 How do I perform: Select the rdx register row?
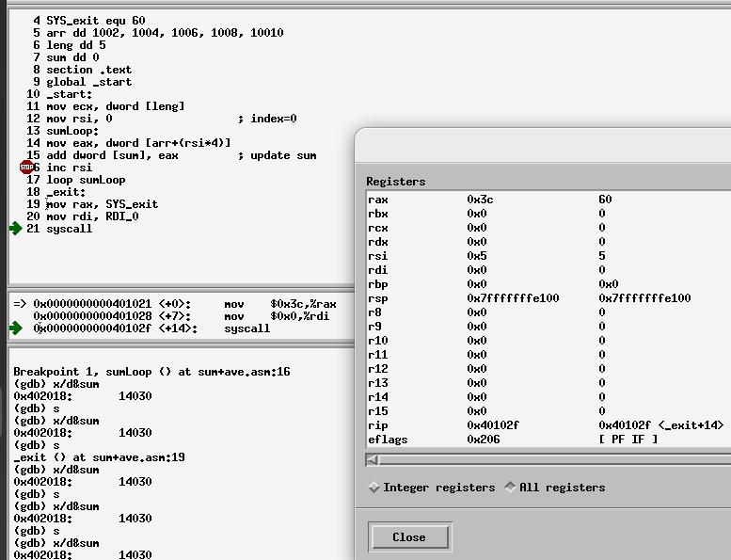[x=549, y=242]
